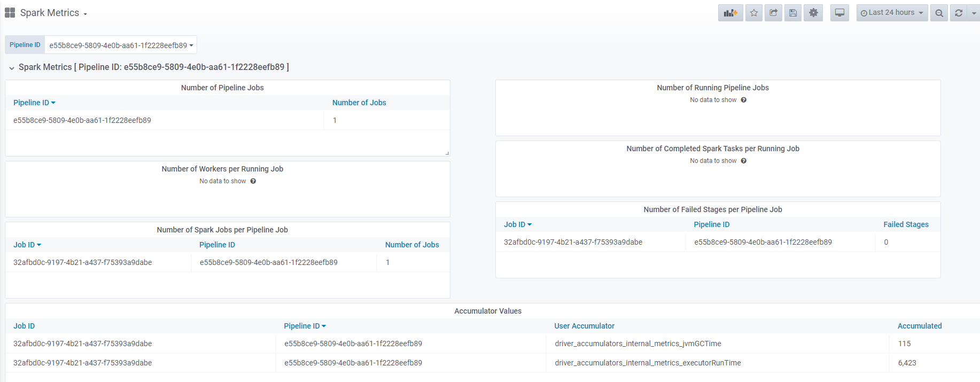Show help for Running Pipeline Jobs no data

pyautogui.click(x=743, y=100)
